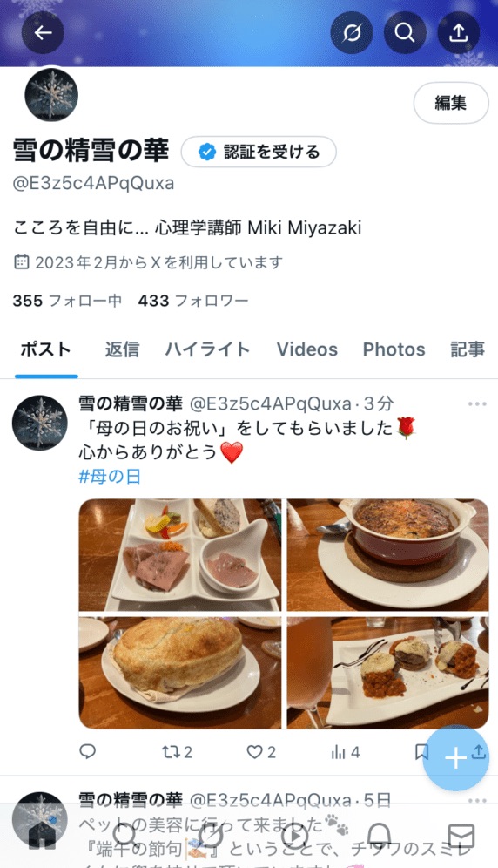Open the Grok slash-circle icon
The width and height of the screenshot is (498, 868).
[352, 32]
